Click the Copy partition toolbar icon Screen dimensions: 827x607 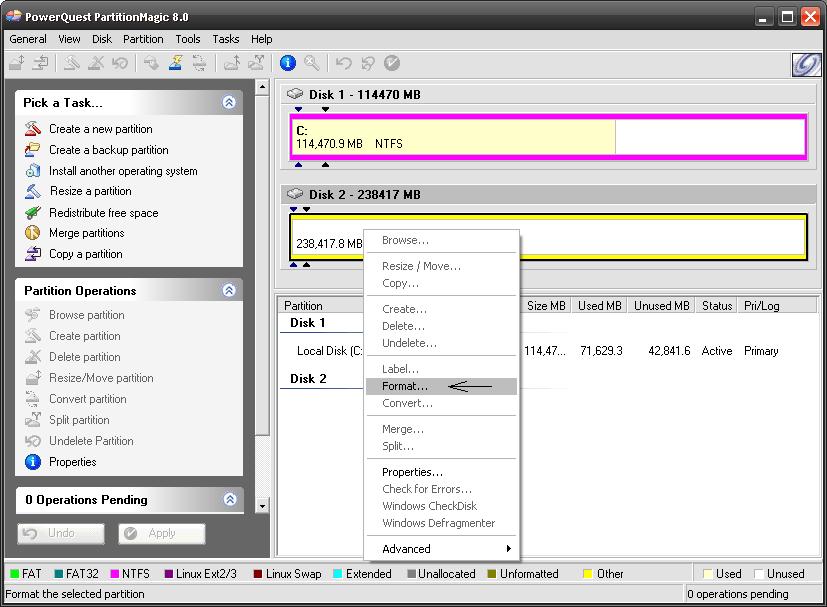(41, 63)
